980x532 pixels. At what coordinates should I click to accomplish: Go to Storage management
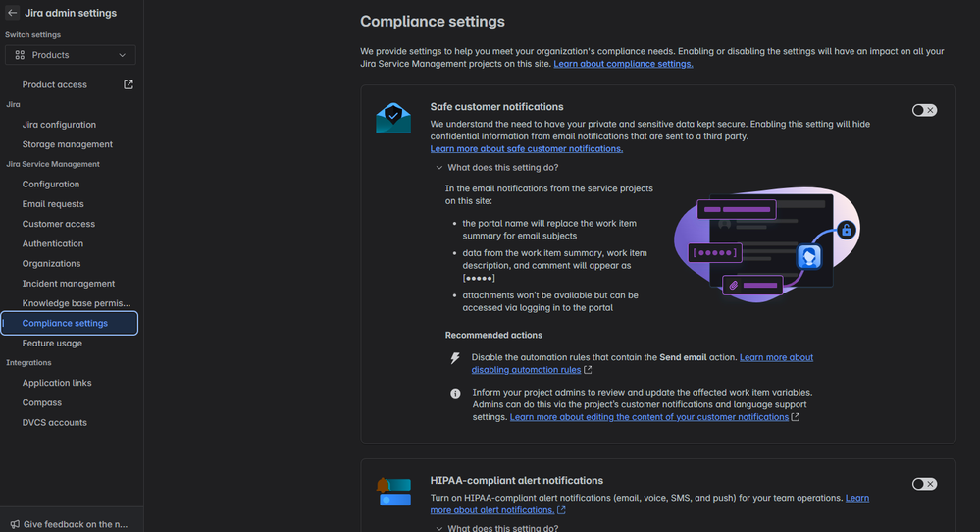(67, 144)
